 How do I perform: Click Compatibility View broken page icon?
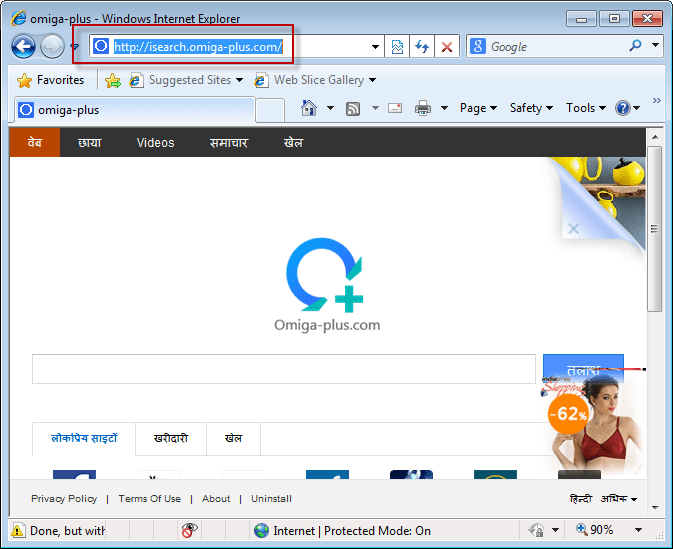point(397,46)
